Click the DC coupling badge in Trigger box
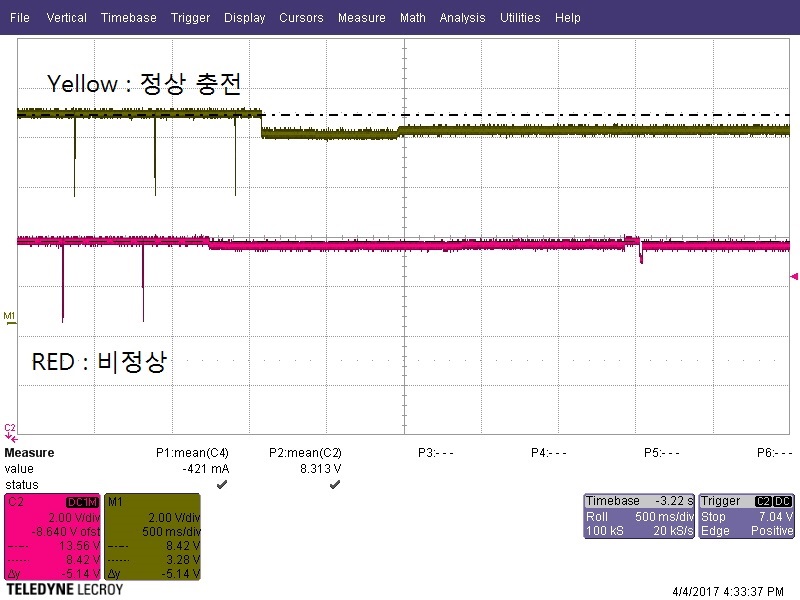The height and width of the screenshot is (600, 800). pyautogui.click(x=783, y=501)
